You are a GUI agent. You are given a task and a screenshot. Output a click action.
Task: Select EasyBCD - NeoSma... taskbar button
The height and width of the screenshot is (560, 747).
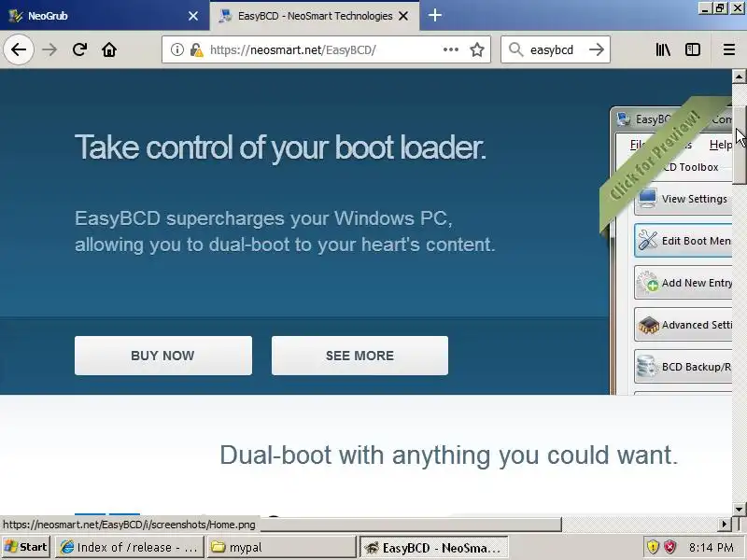(x=433, y=547)
